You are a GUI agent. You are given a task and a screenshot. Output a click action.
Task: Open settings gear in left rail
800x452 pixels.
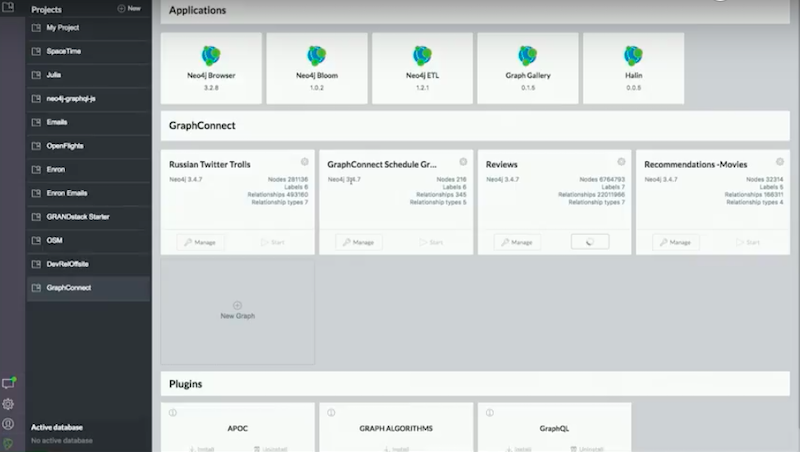8,404
